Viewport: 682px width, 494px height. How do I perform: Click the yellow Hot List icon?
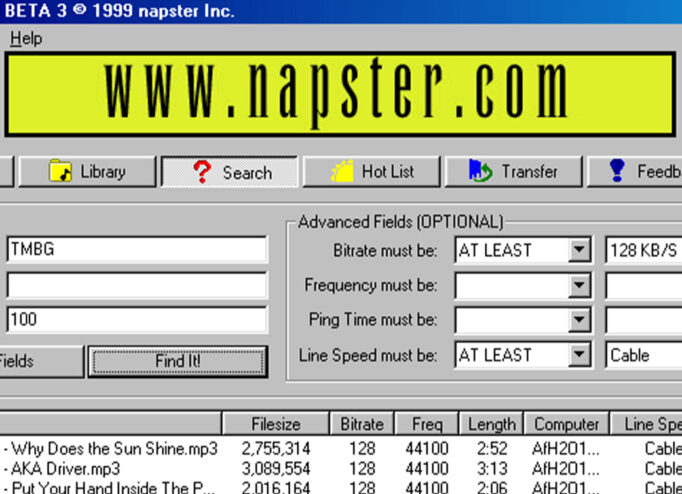(x=342, y=171)
